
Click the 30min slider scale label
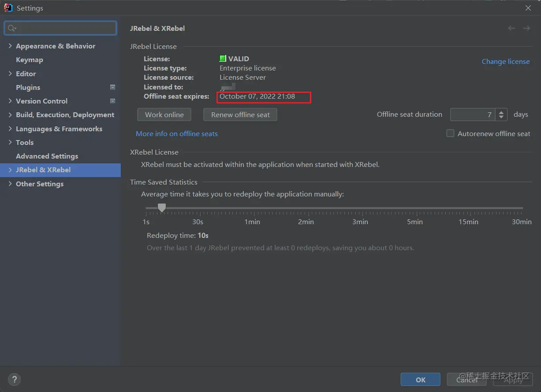522,222
